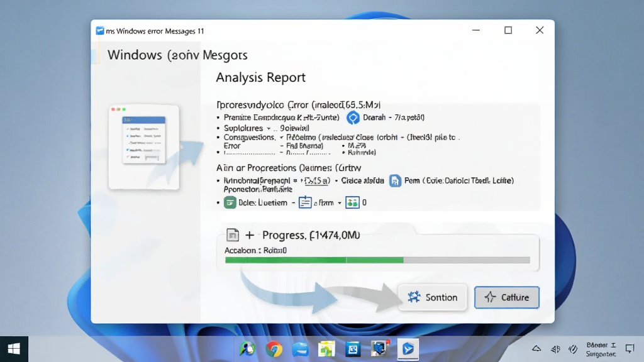Open the shield taskbar icon
The width and height of the screenshot is (644, 362).
(380, 349)
